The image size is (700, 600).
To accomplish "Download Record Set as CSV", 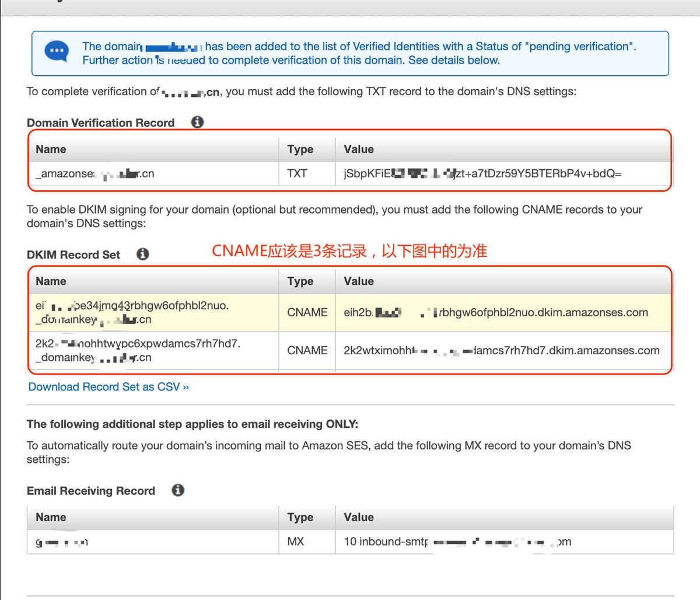I will [108, 387].
